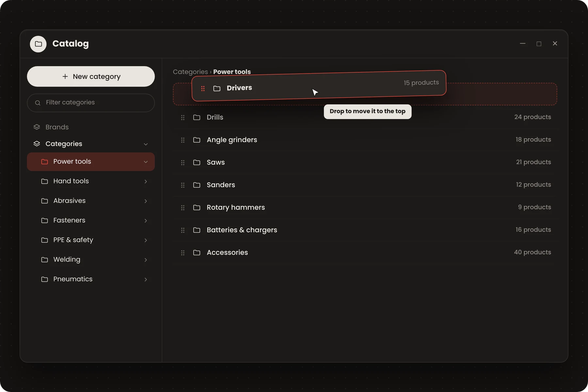Expand the Fasteners chevron
The image size is (588, 392).
point(146,220)
